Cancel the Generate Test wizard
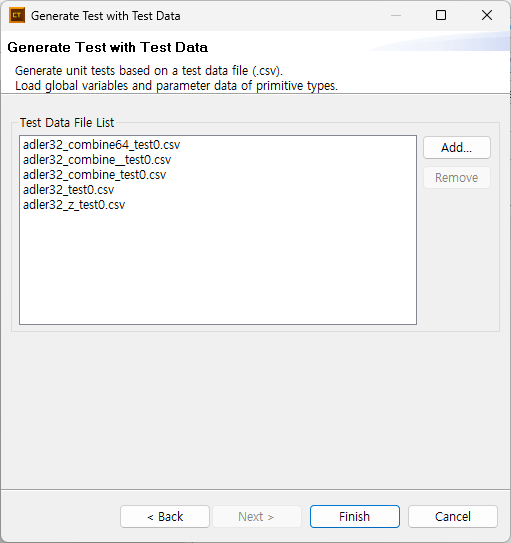 pos(453,516)
